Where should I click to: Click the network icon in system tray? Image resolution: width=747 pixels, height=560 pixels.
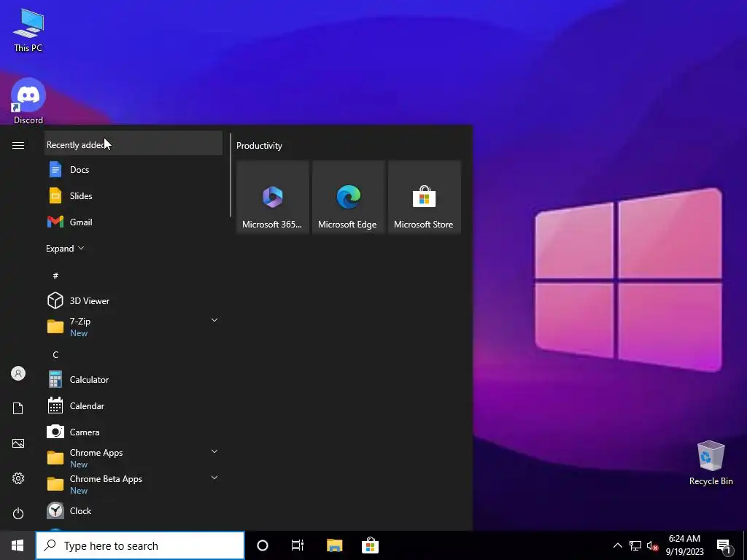635,545
